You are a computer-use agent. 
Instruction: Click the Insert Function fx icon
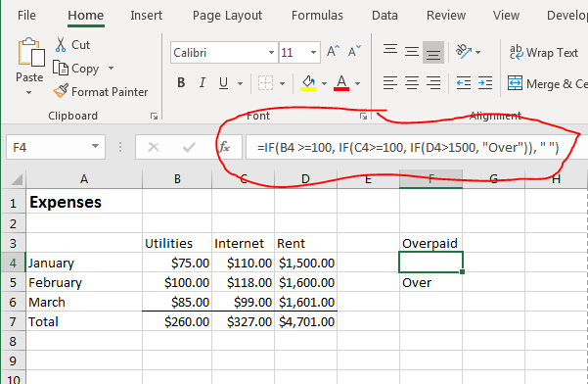[x=224, y=147]
